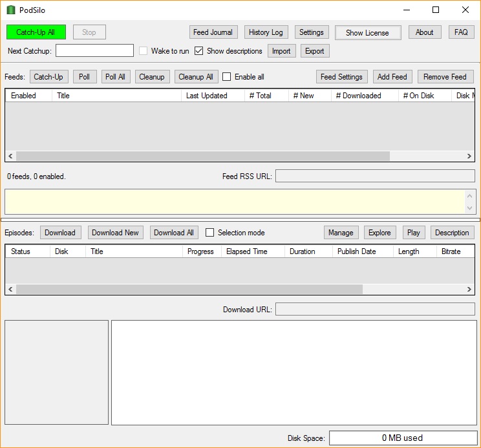Click Poll All
Image resolution: width=481 pixels, height=448 pixels.
(116, 77)
